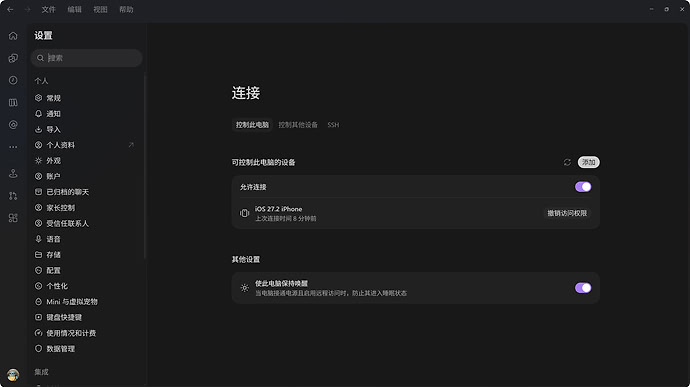Go forward with the right arrow icon
Viewport: 690px width, 387px height.
tap(28, 9)
